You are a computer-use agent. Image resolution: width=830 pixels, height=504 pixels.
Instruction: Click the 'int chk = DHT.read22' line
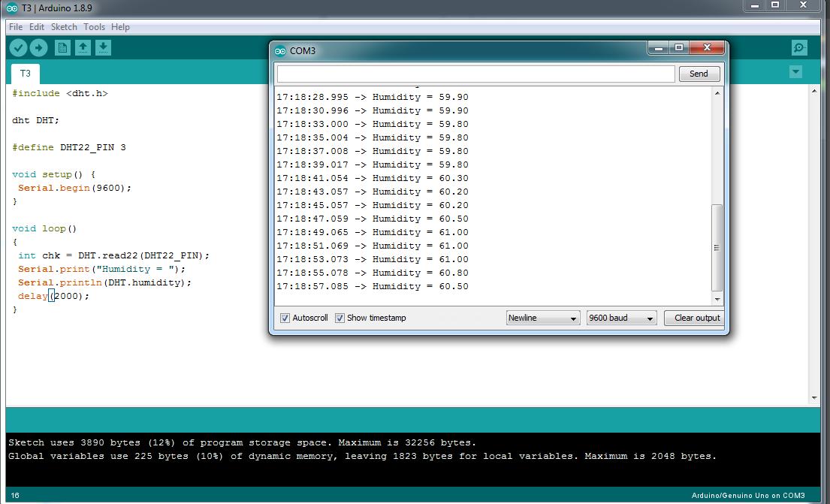114,255
